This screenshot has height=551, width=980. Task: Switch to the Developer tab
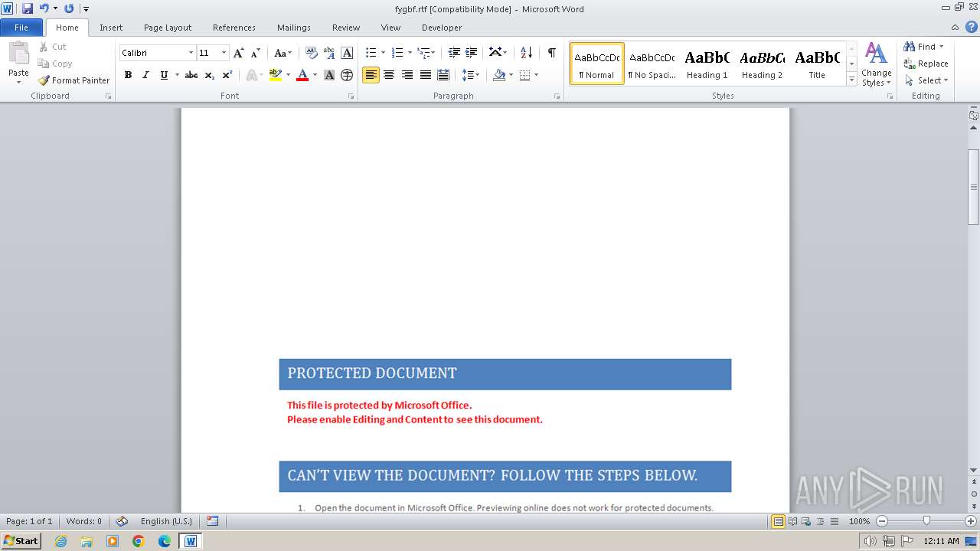[x=442, y=28]
